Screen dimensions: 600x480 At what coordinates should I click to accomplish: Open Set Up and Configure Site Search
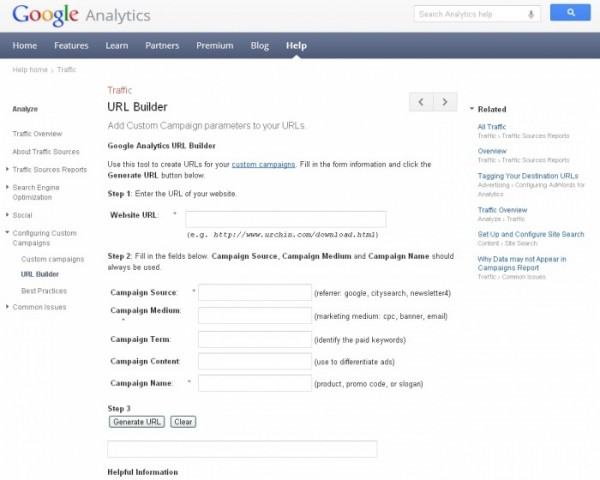coord(531,234)
